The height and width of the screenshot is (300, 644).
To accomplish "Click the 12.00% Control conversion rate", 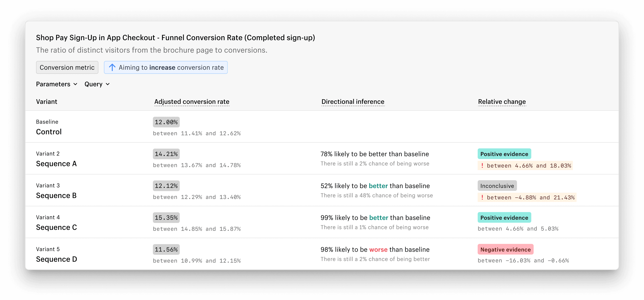I will [x=166, y=122].
